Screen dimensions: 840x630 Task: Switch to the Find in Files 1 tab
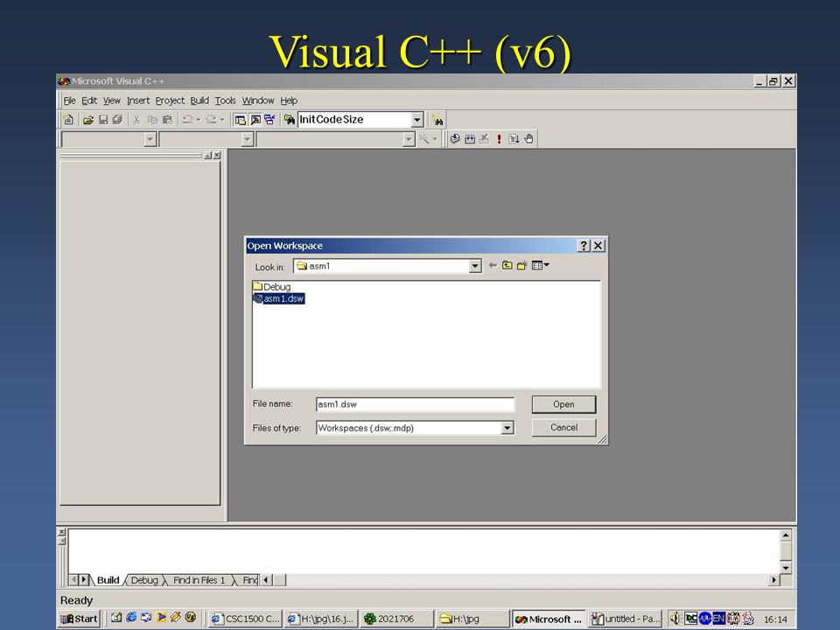pos(199,580)
